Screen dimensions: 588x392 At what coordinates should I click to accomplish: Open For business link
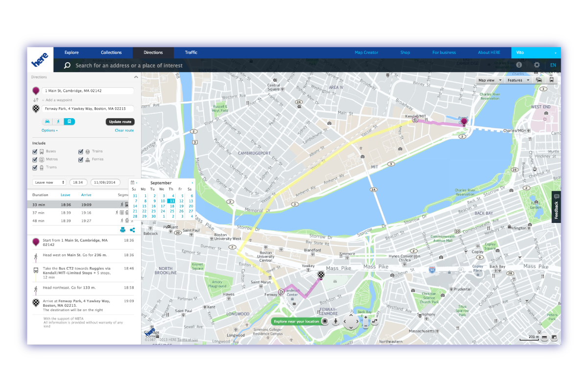(x=444, y=52)
